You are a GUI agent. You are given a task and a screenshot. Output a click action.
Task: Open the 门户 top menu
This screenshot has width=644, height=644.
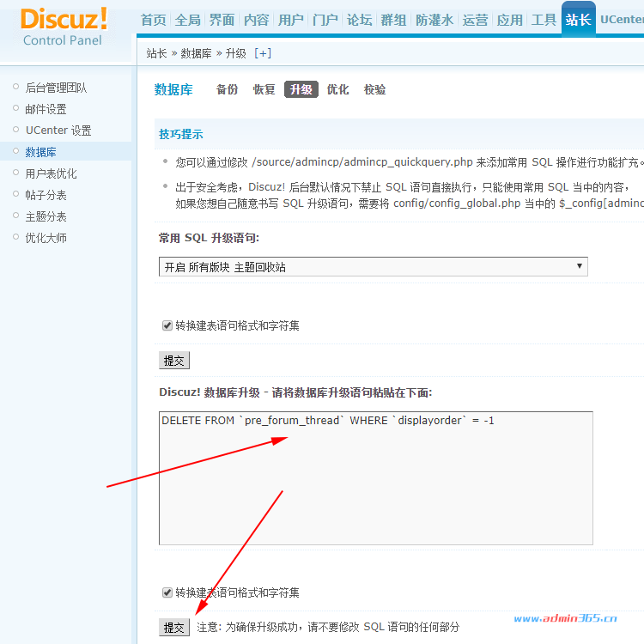325,20
